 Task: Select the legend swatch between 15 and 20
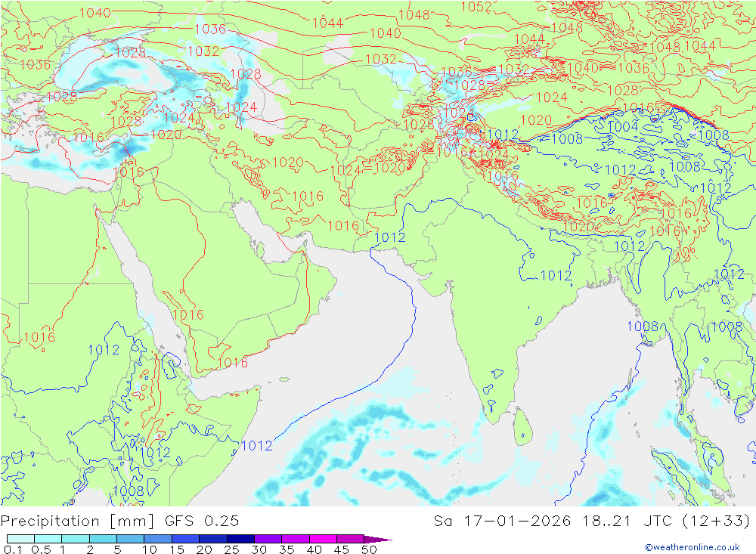click(186, 539)
